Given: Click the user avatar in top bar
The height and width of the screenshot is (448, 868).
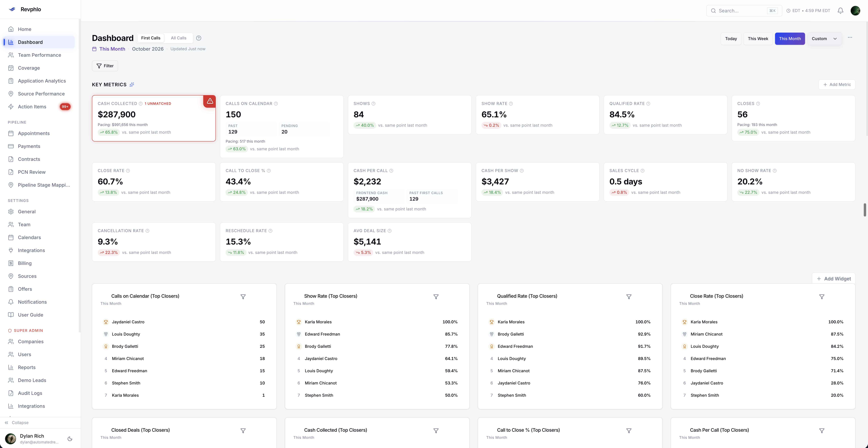Looking at the screenshot, I should (855, 11).
